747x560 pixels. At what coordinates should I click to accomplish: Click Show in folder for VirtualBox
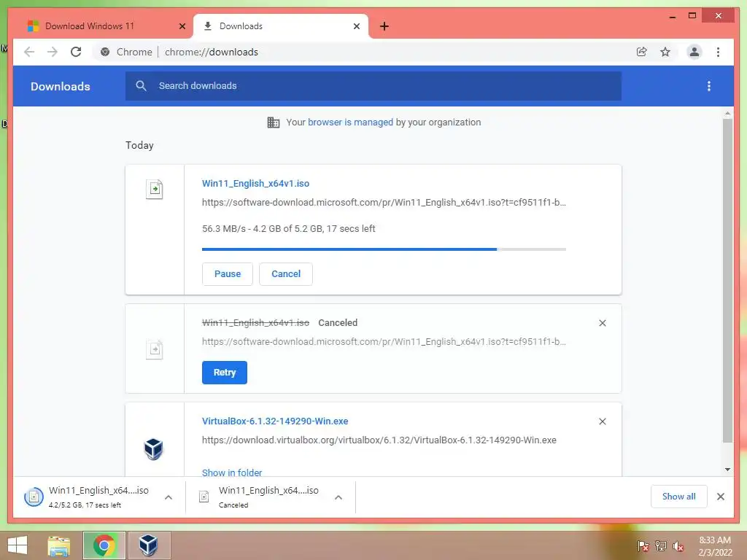232,472
